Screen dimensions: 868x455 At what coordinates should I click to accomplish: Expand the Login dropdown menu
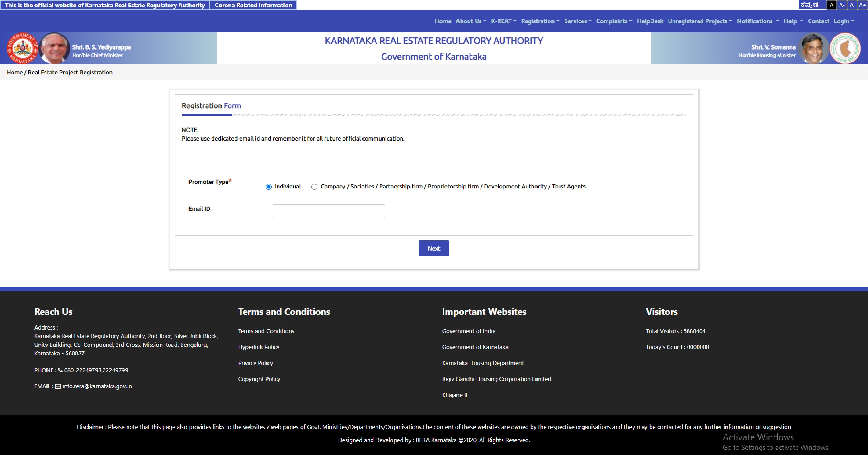tap(844, 21)
